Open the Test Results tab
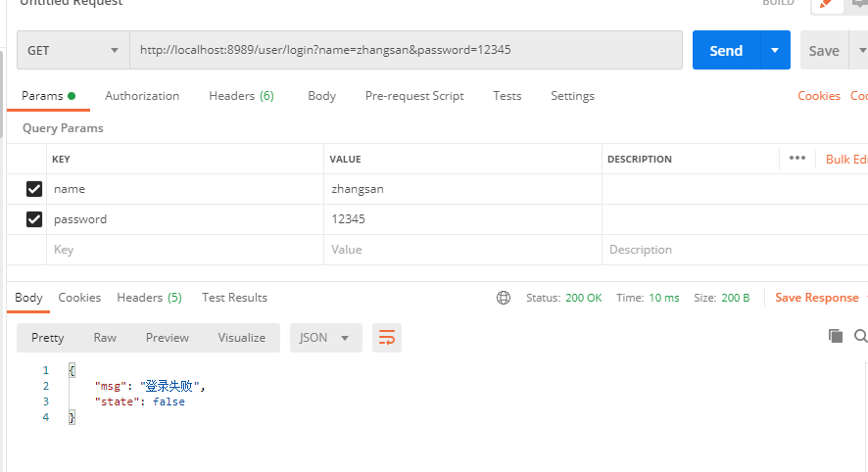Screen dimensions: 868x472 click(x=235, y=298)
